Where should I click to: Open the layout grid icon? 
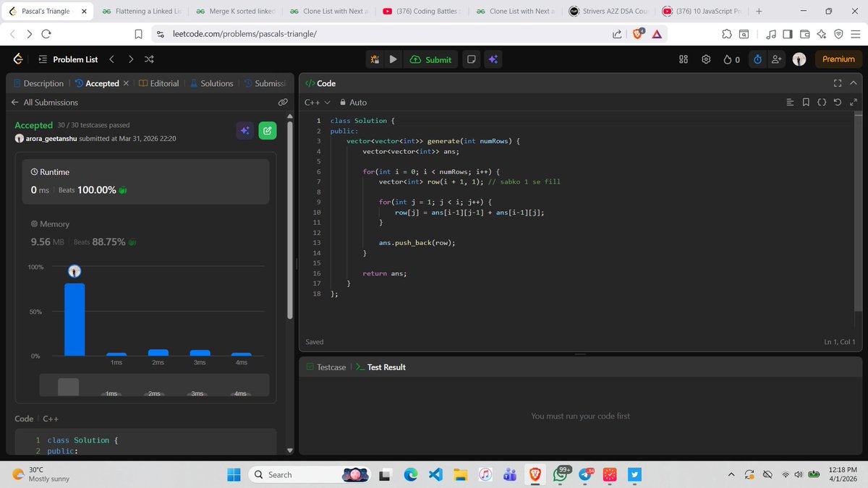pos(684,60)
